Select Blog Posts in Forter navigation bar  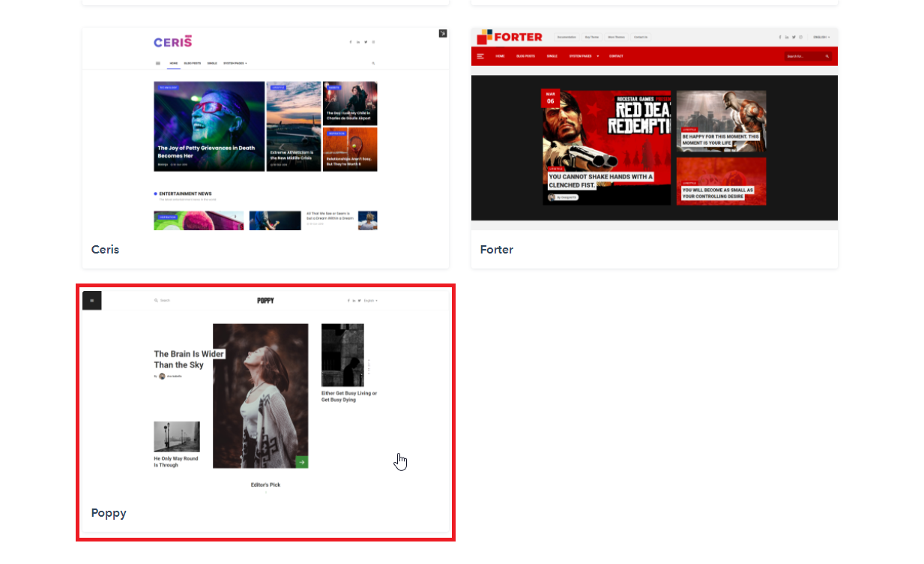click(x=526, y=56)
